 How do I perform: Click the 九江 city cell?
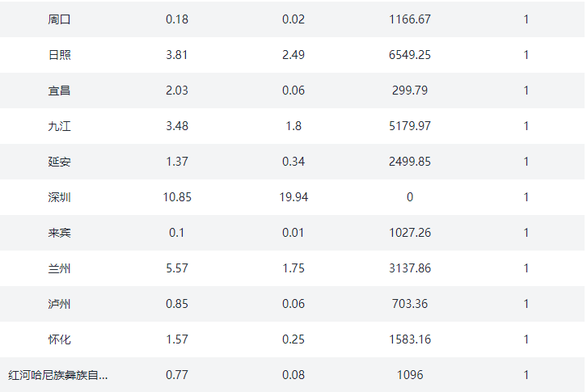click(x=59, y=126)
